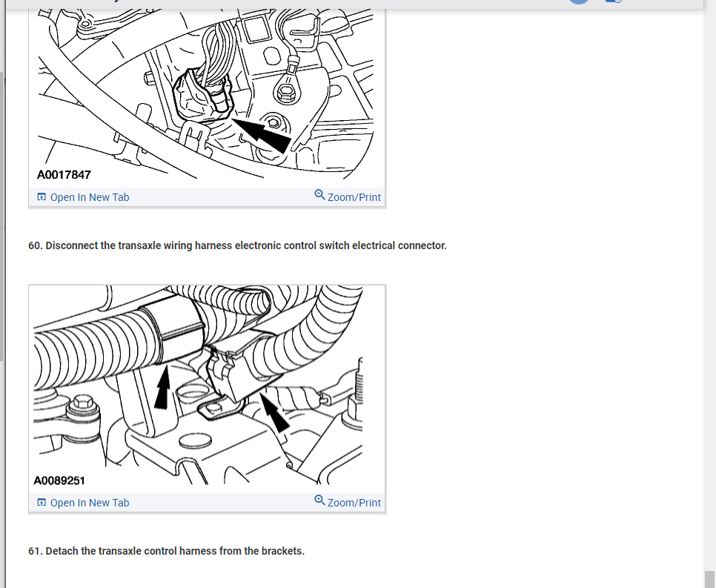Screen dimensions: 716x588
Task: Click the step 61 instruction text
Action: coord(166,551)
